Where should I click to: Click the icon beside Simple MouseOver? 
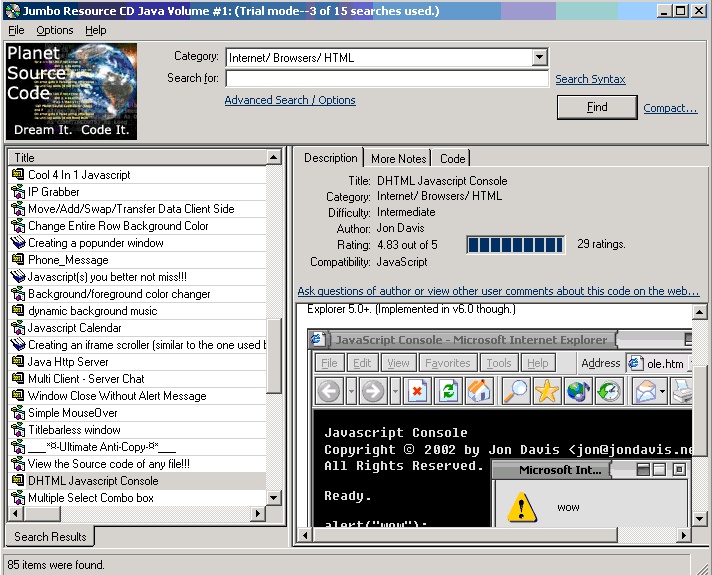pos(18,412)
